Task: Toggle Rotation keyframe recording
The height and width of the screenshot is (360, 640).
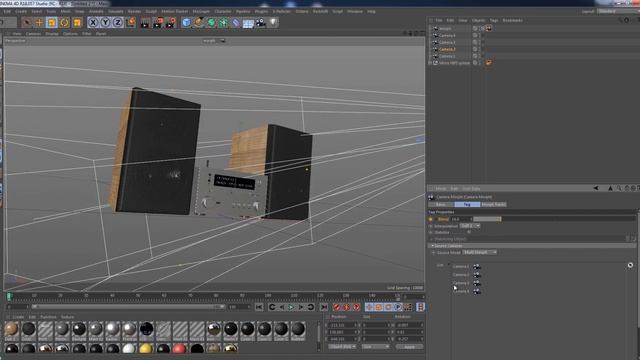Action: pyautogui.click(x=389, y=307)
